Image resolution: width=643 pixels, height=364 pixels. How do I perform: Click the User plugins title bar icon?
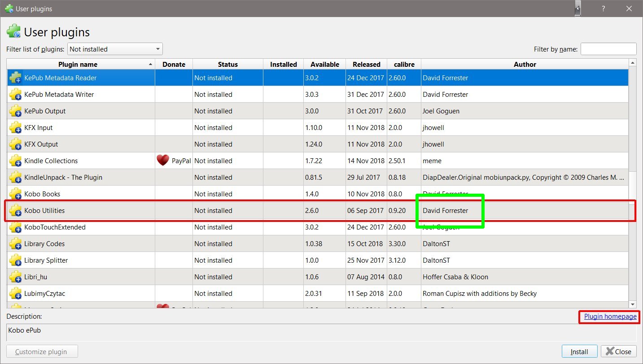point(9,8)
